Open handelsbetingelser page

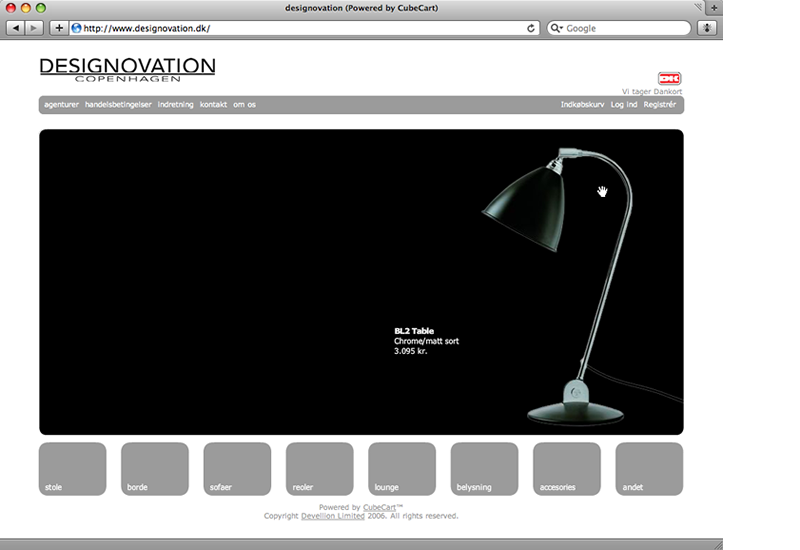pos(118,105)
